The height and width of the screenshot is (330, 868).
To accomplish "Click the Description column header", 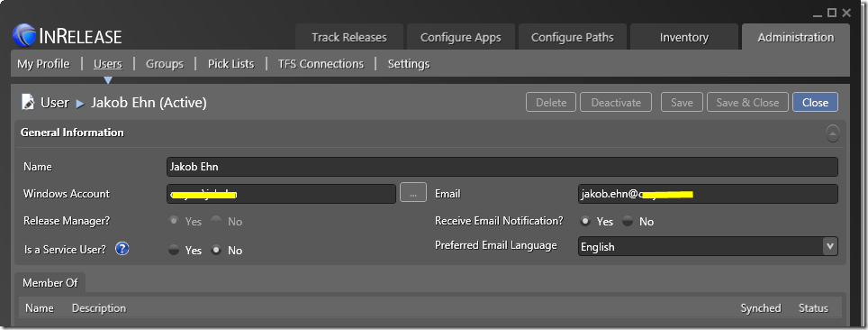I will tap(99, 308).
